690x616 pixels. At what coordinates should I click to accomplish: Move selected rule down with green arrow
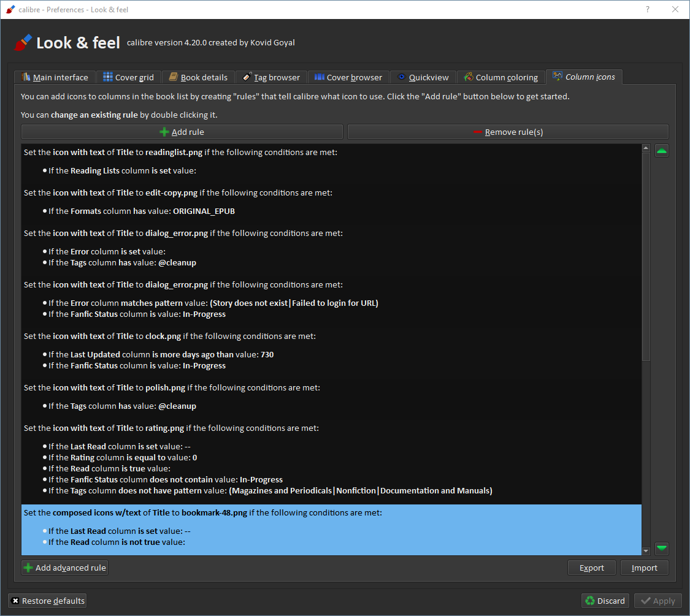coord(661,548)
